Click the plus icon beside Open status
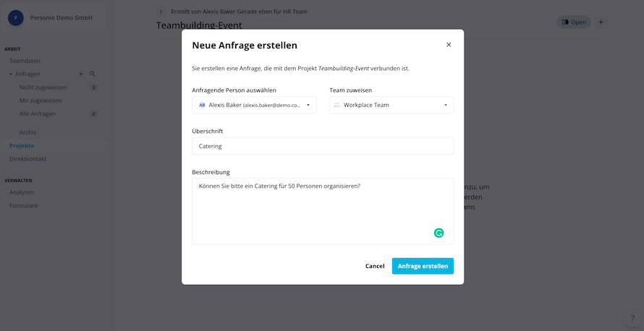The height and width of the screenshot is (331, 644). pos(601,22)
